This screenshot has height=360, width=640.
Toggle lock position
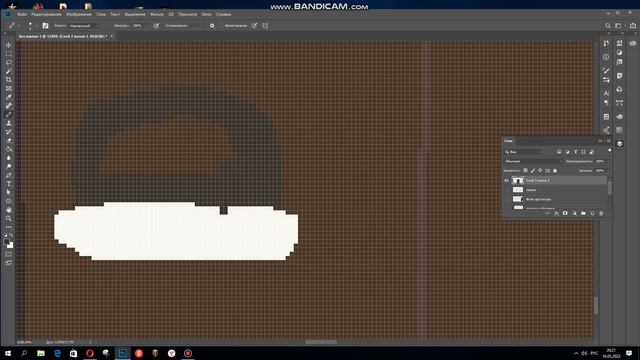pos(540,171)
